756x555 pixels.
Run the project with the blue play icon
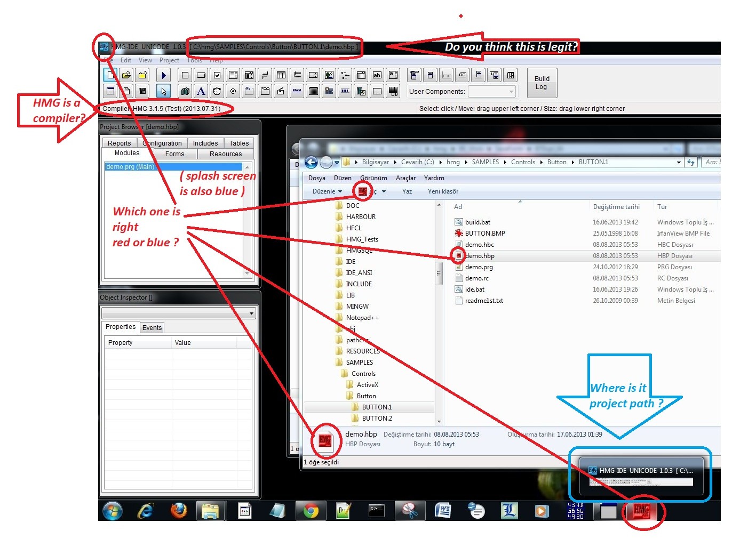(x=164, y=75)
